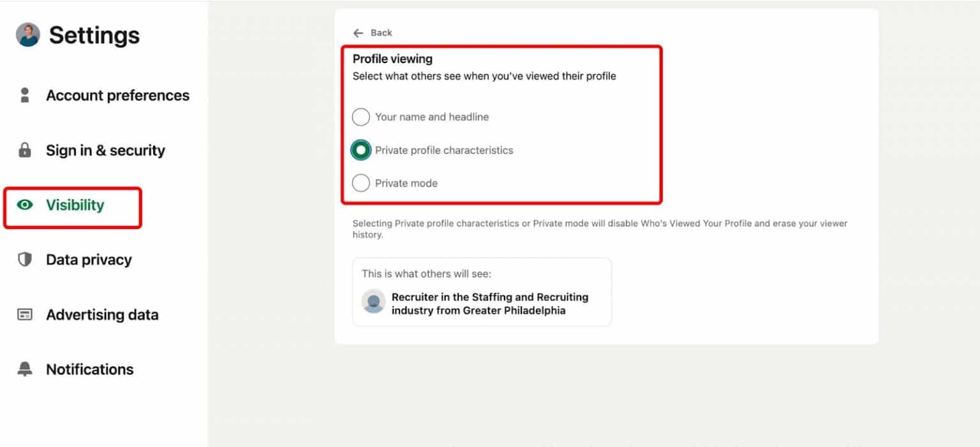
Task: Open the Account preferences section
Action: [x=117, y=94]
